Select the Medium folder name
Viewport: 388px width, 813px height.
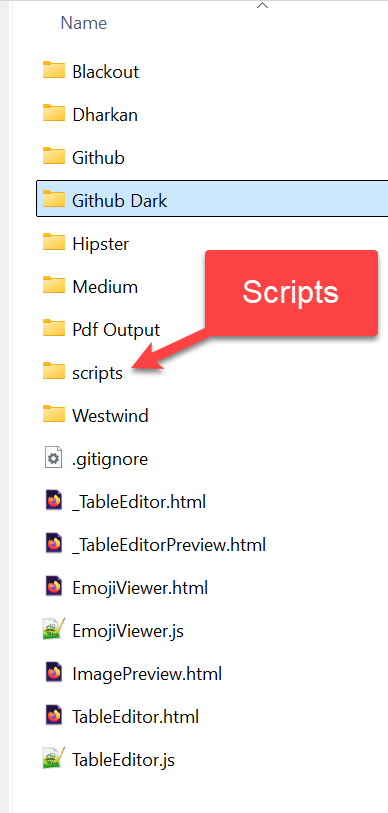point(105,287)
